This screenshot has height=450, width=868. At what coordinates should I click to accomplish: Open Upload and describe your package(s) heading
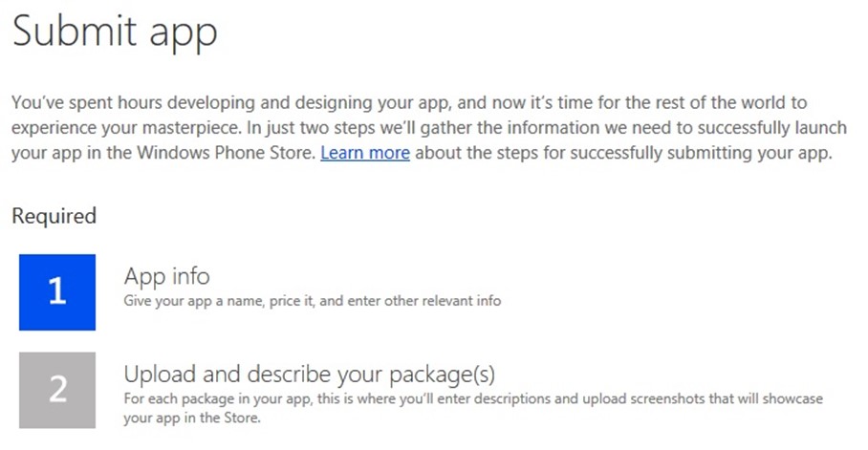coord(310,375)
